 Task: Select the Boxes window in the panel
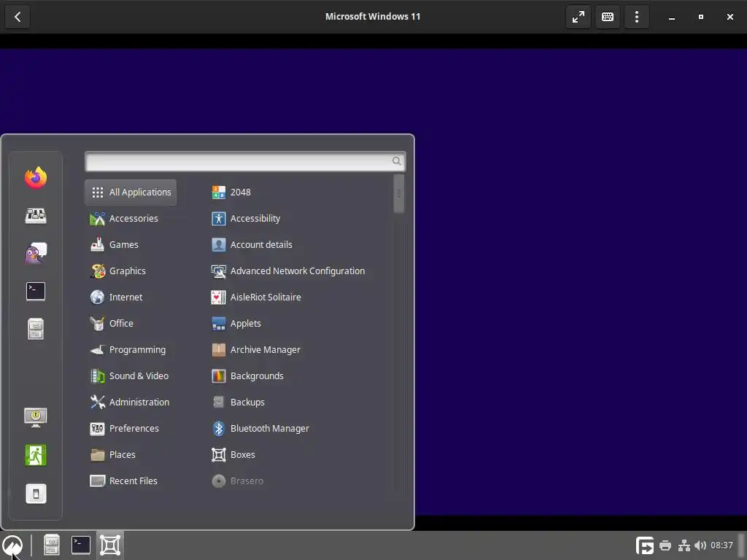coord(110,545)
